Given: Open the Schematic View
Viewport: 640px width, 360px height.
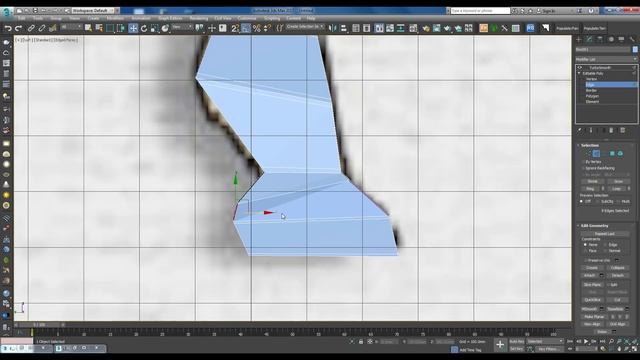Looking at the screenshot, I should tap(400, 28).
